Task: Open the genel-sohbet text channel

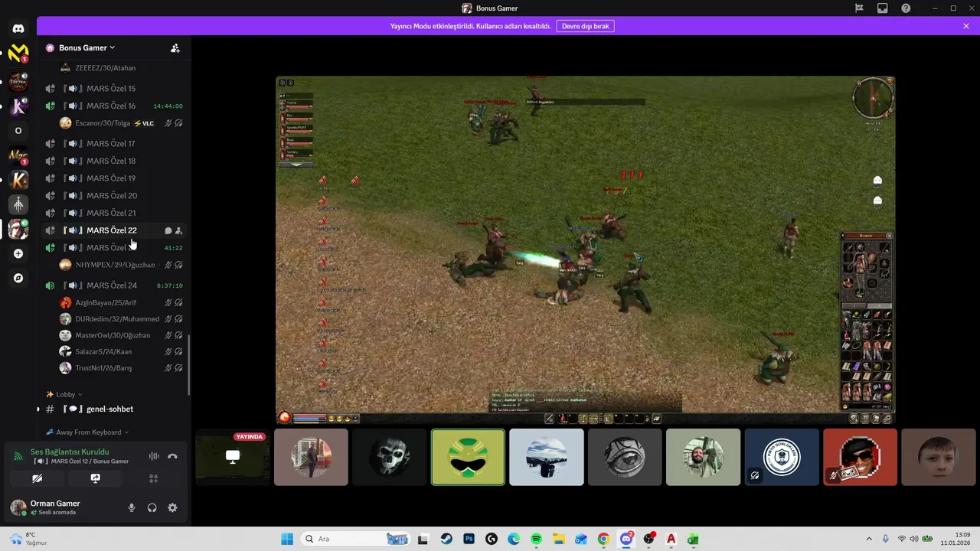Action: [114, 409]
